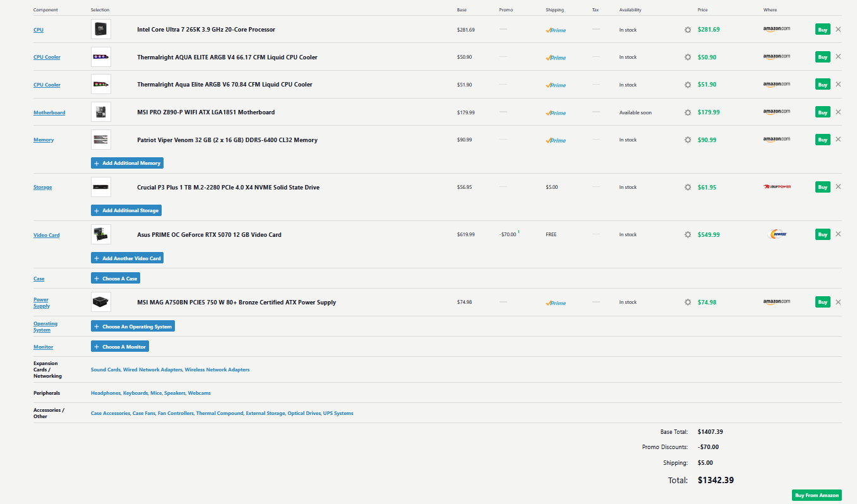857x504 pixels.
Task: Click Choose An Operating System button
Action: pyautogui.click(x=133, y=327)
